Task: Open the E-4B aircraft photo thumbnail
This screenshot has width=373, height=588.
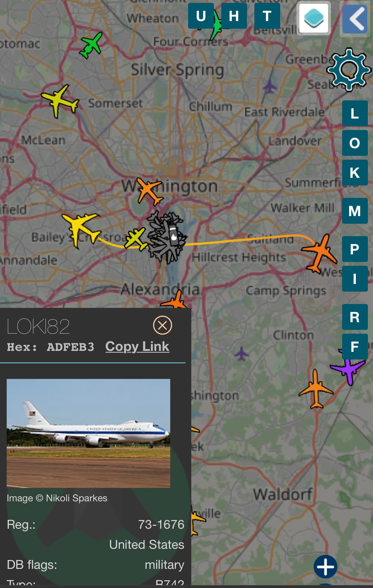Action: [88, 433]
